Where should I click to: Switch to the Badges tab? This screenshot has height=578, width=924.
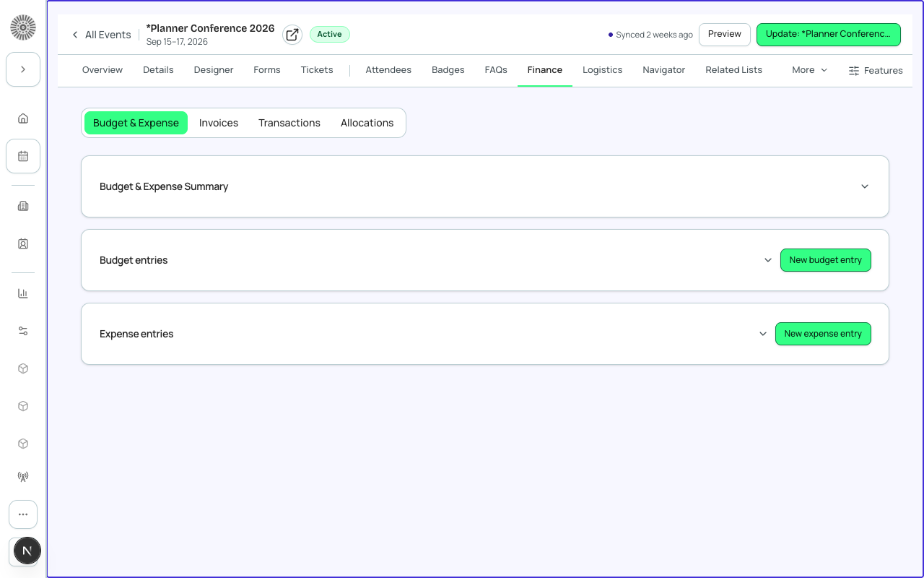click(448, 70)
